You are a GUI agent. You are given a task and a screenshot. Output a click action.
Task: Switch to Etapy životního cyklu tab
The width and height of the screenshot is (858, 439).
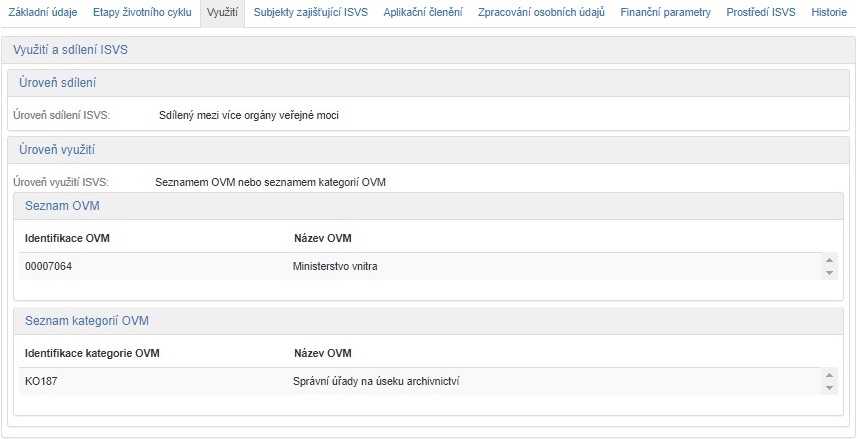click(x=135, y=13)
